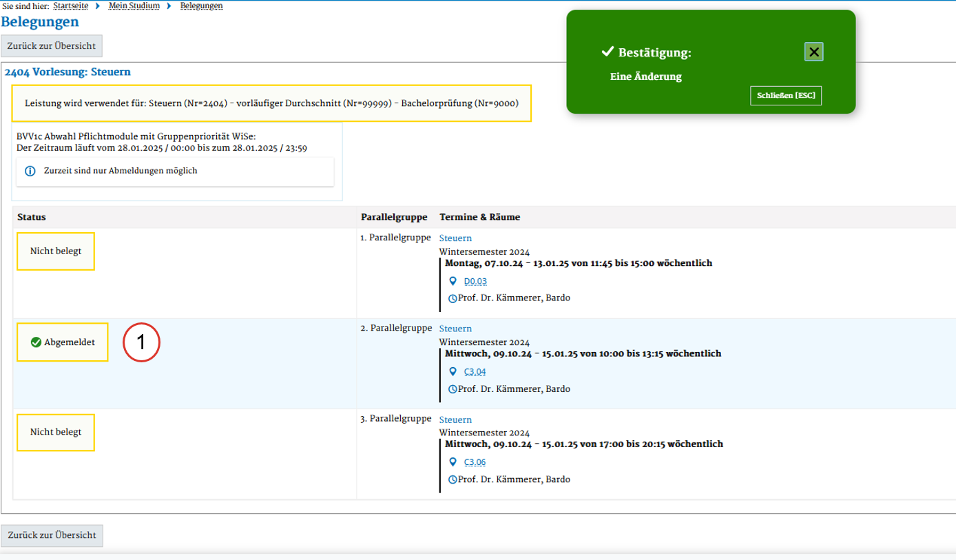Click the green checkmark icon beside Abgemeldet
The height and width of the screenshot is (560, 956).
[36, 342]
